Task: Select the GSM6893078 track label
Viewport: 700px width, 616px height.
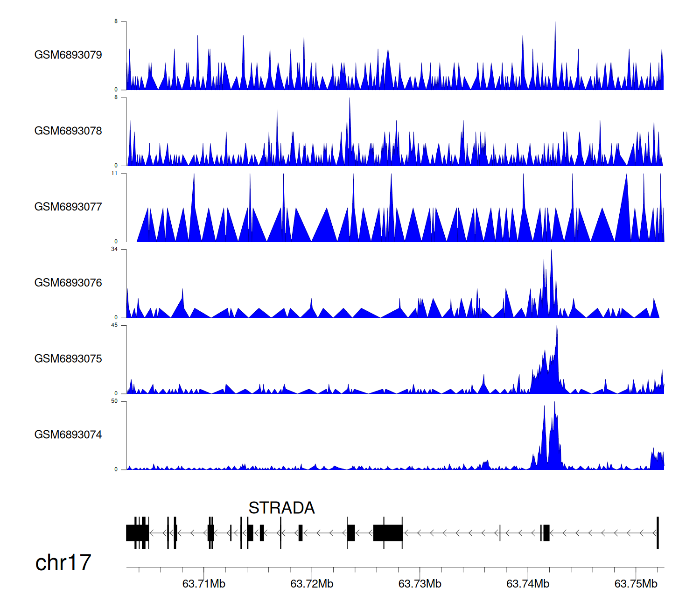Action: click(68, 131)
